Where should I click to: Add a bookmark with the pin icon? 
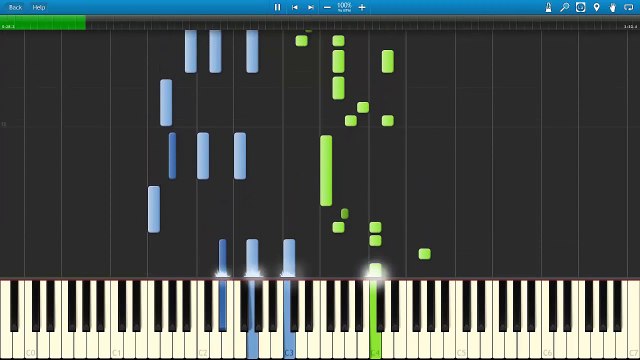(x=597, y=7)
